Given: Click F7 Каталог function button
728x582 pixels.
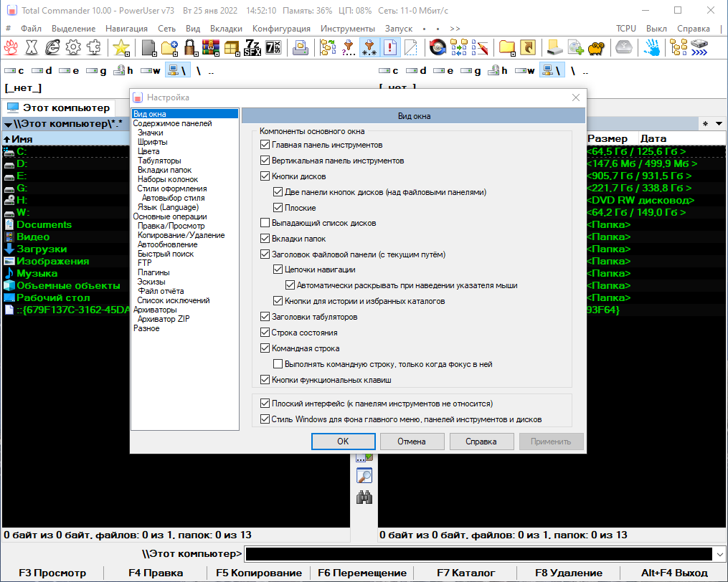Looking at the screenshot, I should click(465, 573).
